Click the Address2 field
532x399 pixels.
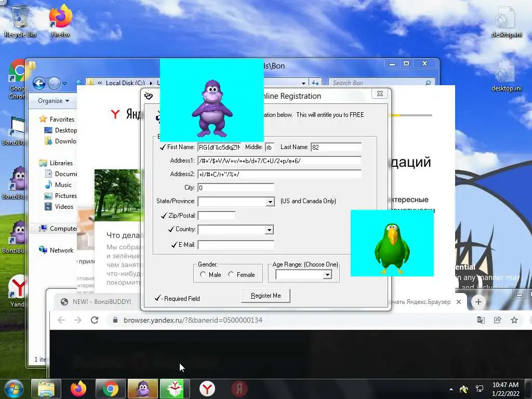[280, 175]
